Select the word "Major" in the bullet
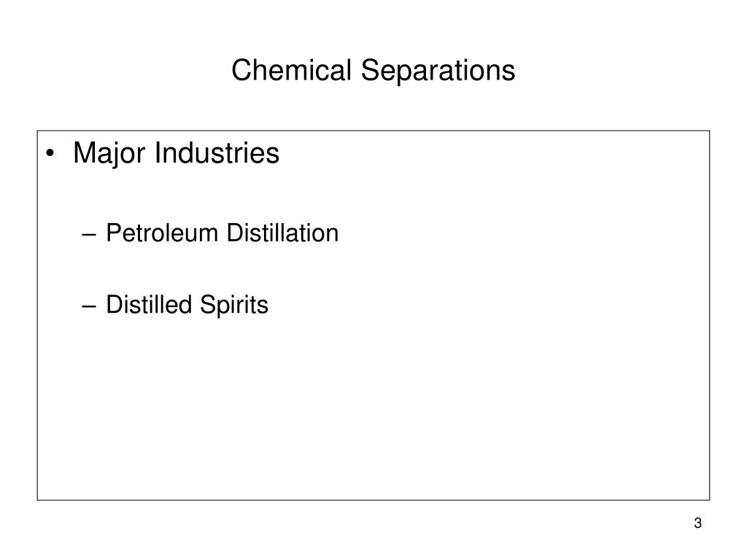 [x=109, y=154]
